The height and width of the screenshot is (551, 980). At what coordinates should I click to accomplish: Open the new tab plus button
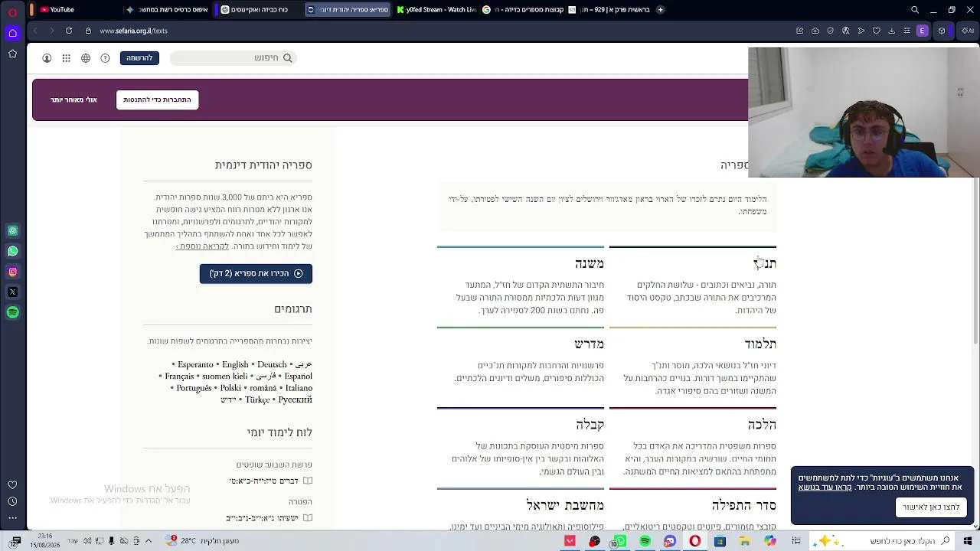[660, 10]
